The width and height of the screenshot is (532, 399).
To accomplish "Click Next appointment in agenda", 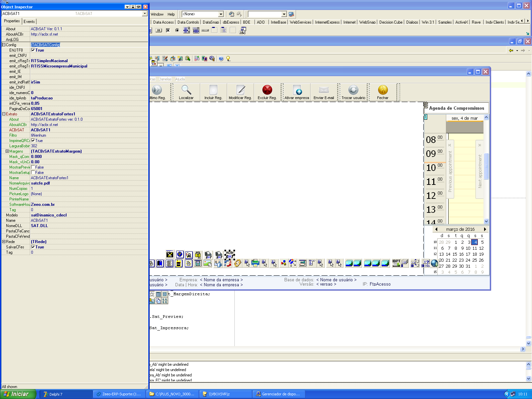I will tap(479, 169).
